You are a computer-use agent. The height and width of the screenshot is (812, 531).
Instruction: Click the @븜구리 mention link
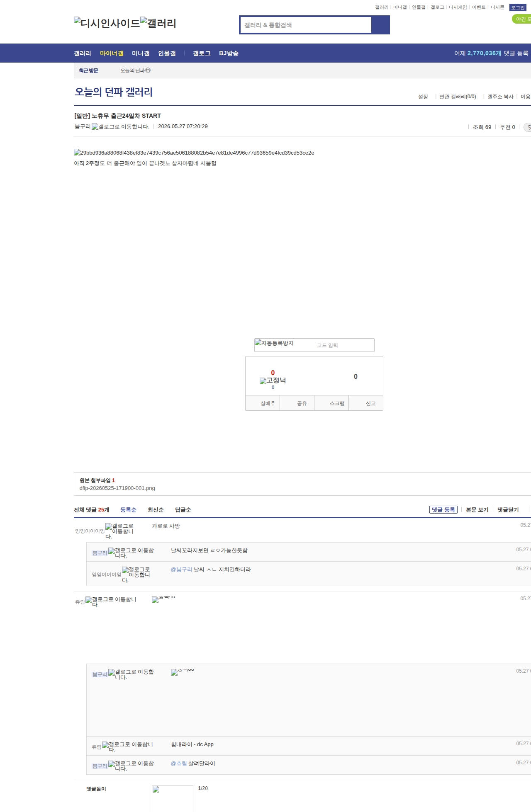(x=181, y=570)
